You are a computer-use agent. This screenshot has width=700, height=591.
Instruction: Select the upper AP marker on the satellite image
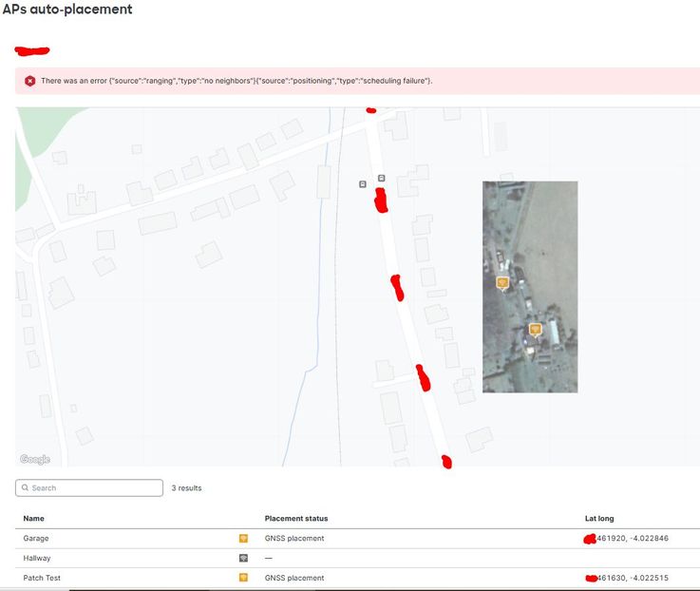pos(502,282)
